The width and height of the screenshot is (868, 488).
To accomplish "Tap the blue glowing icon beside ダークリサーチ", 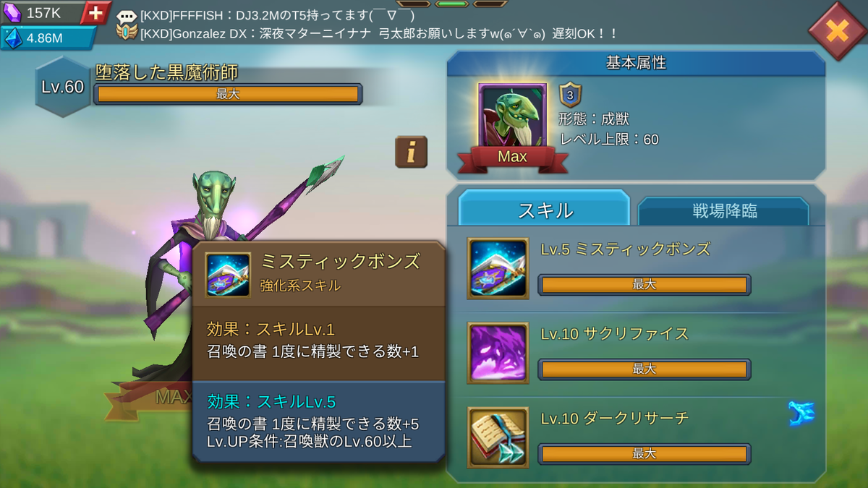I will [x=801, y=414].
